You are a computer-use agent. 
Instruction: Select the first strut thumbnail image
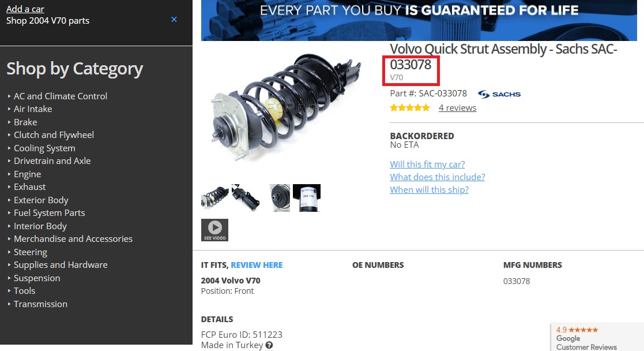tap(215, 198)
